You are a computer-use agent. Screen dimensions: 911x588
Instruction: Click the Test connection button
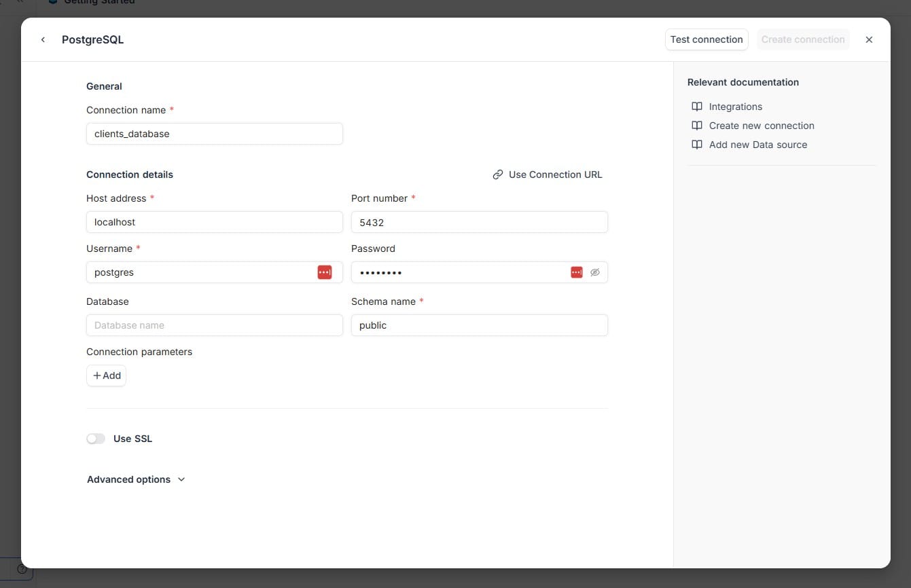tap(707, 39)
